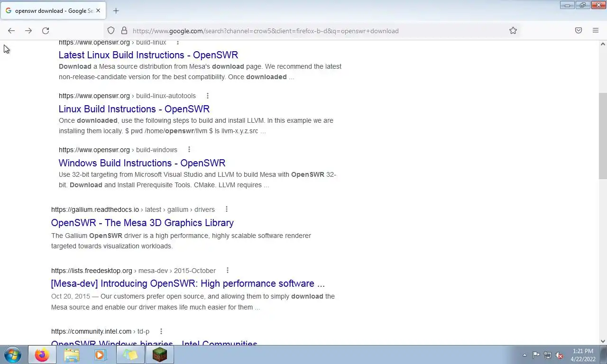Click the page scrollbar up arrow
The image size is (607, 364).
[603, 44]
